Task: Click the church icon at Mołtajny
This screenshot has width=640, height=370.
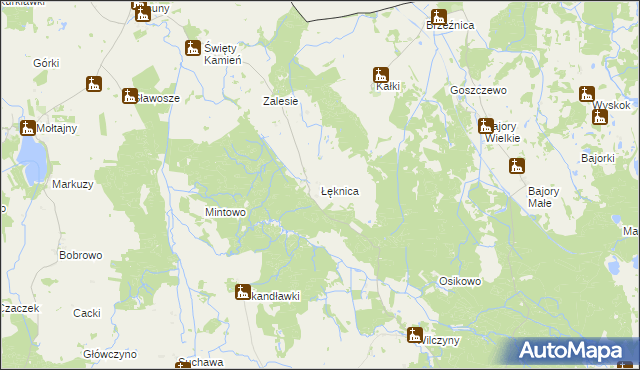Action: (28, 128)
